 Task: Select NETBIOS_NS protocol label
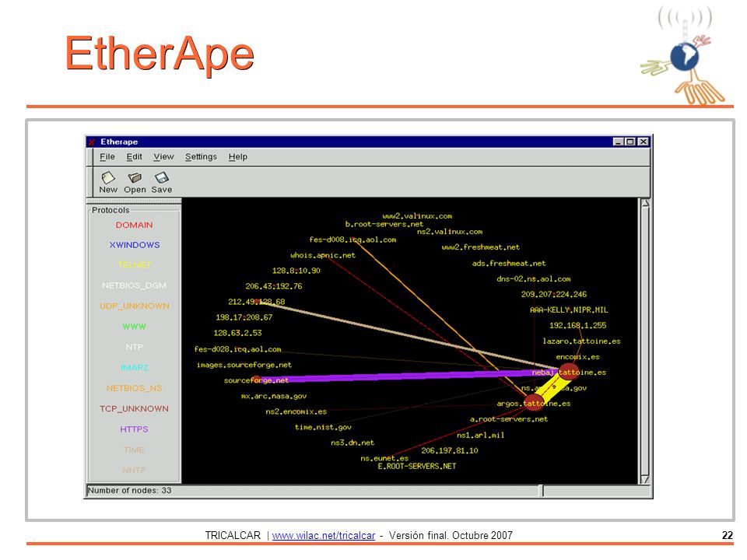pos(135,388)
